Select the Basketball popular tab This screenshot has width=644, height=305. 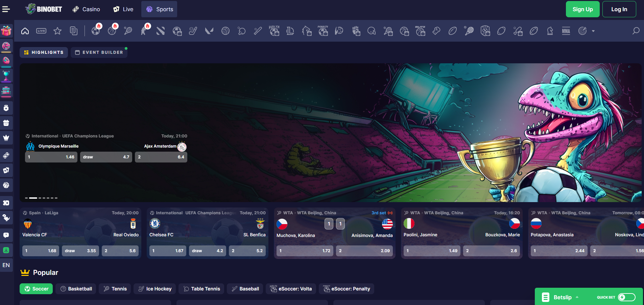coord(76,289)
